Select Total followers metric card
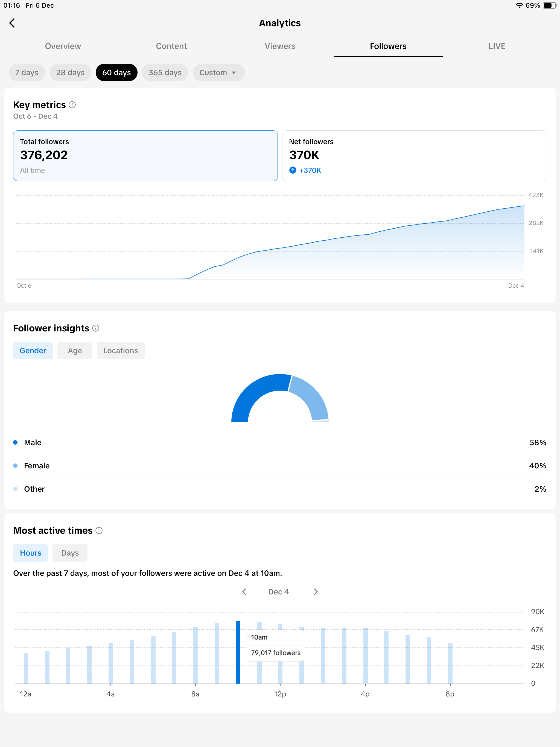 (145, 156)
